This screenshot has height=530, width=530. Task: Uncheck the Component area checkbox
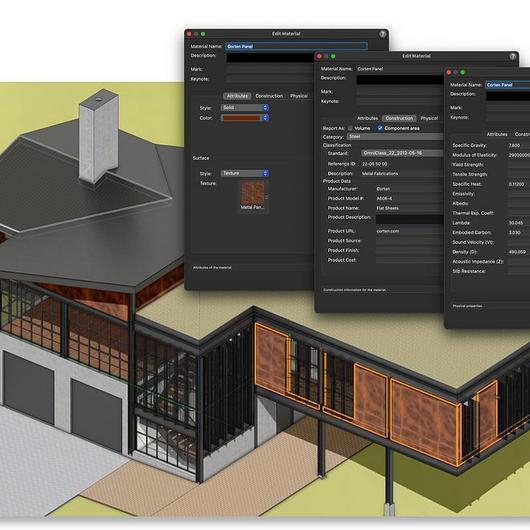pyautogui.click(x=380, y=128)
